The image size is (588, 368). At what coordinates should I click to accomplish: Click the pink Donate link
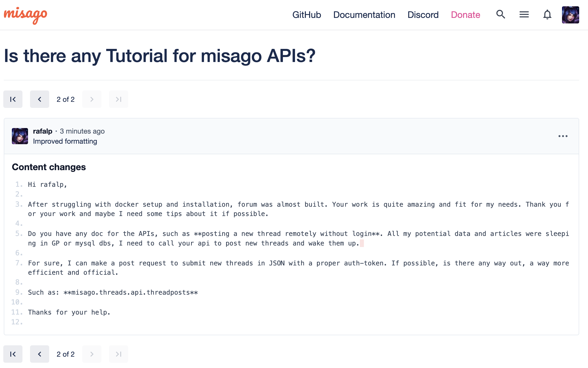(465, 15)
